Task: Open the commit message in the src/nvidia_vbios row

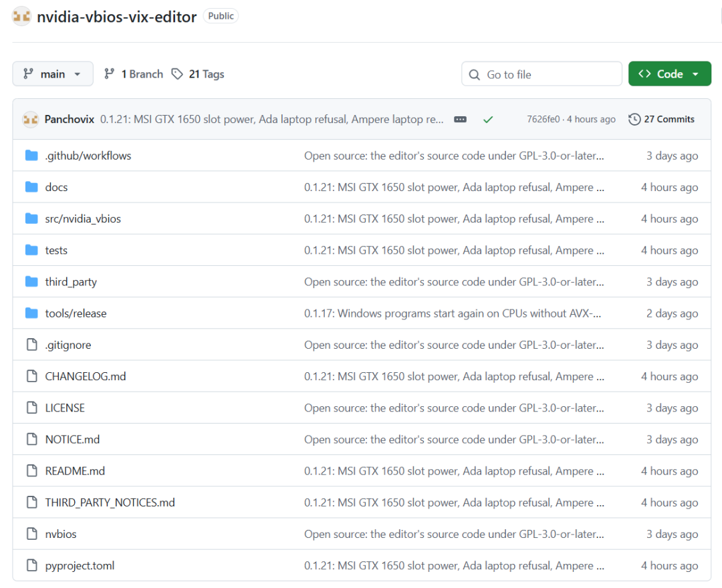Action: tap(454, 219)
